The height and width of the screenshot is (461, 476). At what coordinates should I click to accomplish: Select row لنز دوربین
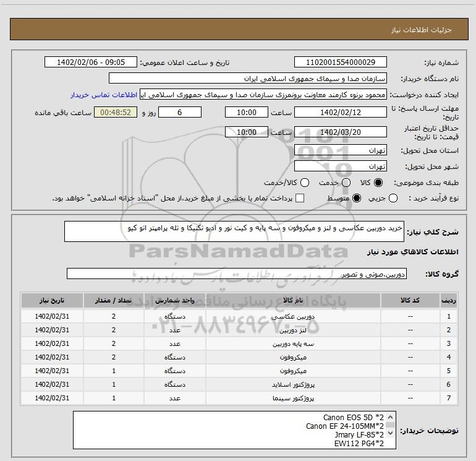(x=239, y=330)
